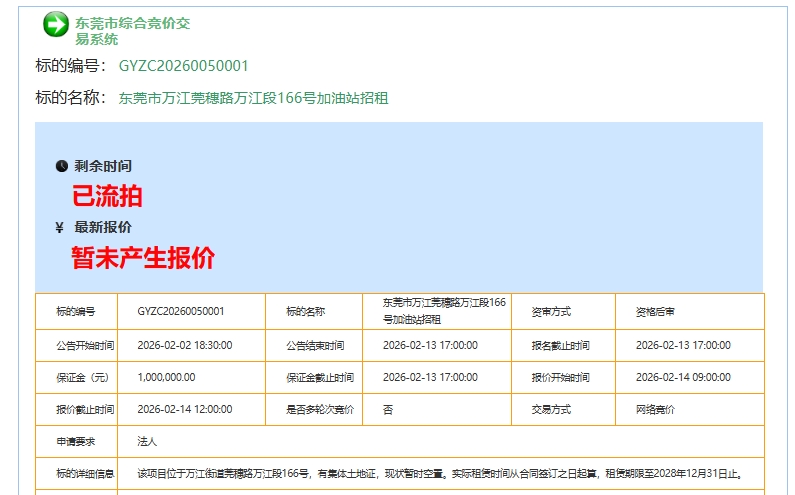Click the green GYZC20260050001 number in header
This screenshot has width=795, height=495.
pos(183,66)
